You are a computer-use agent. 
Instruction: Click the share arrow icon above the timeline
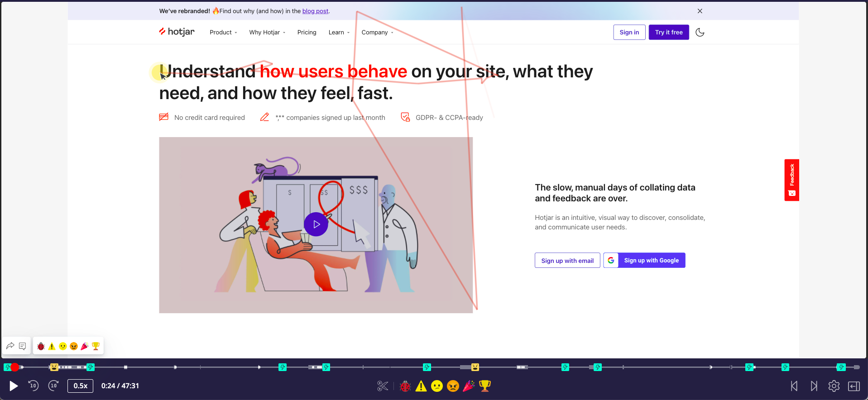(10, 346)
